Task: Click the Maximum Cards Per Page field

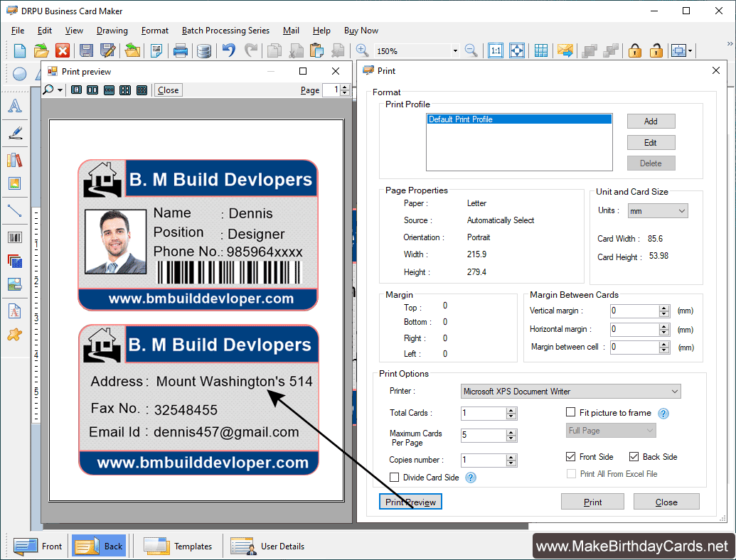Action: pos(484,435)
